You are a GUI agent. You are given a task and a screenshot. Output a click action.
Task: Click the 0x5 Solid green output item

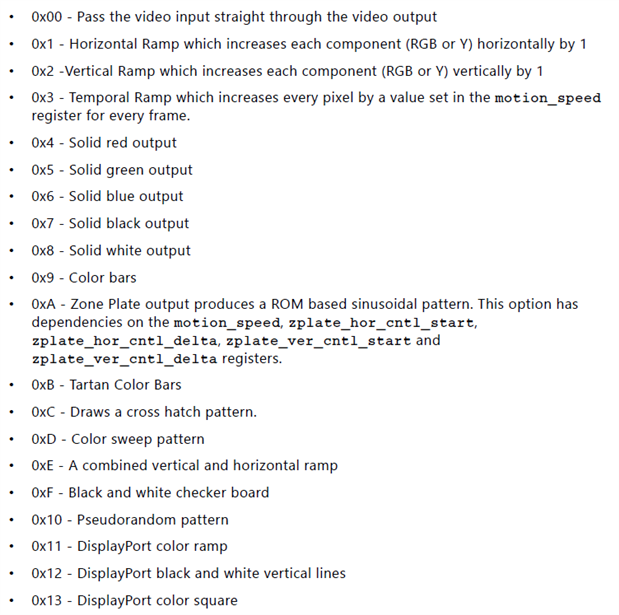coord(112,170)
